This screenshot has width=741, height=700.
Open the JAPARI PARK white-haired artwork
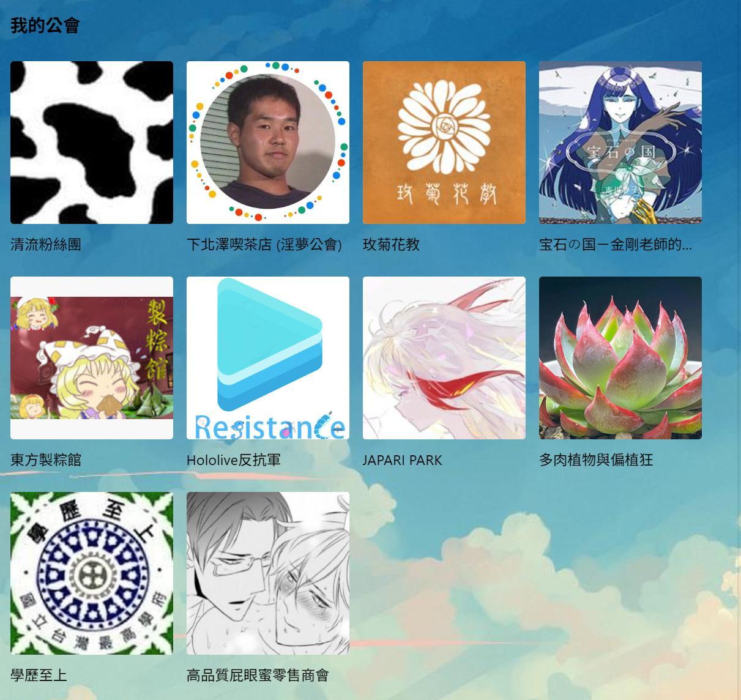pos(444,358)
